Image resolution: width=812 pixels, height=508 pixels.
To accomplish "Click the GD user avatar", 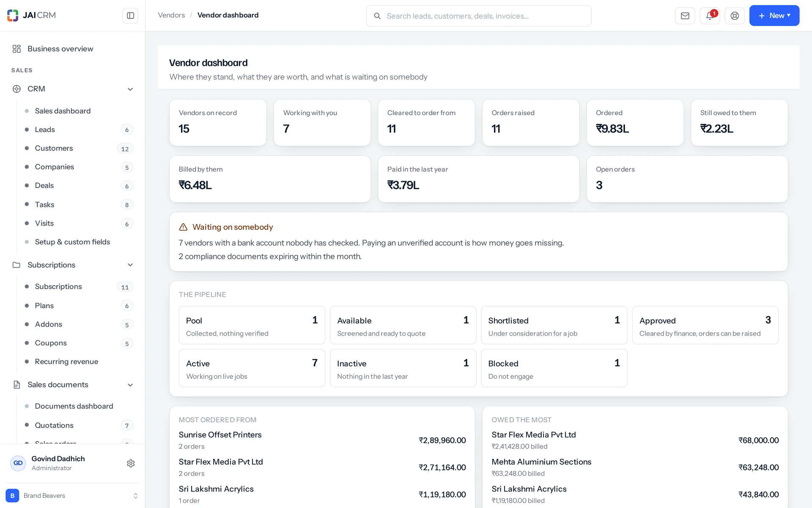I will [18, 463].
